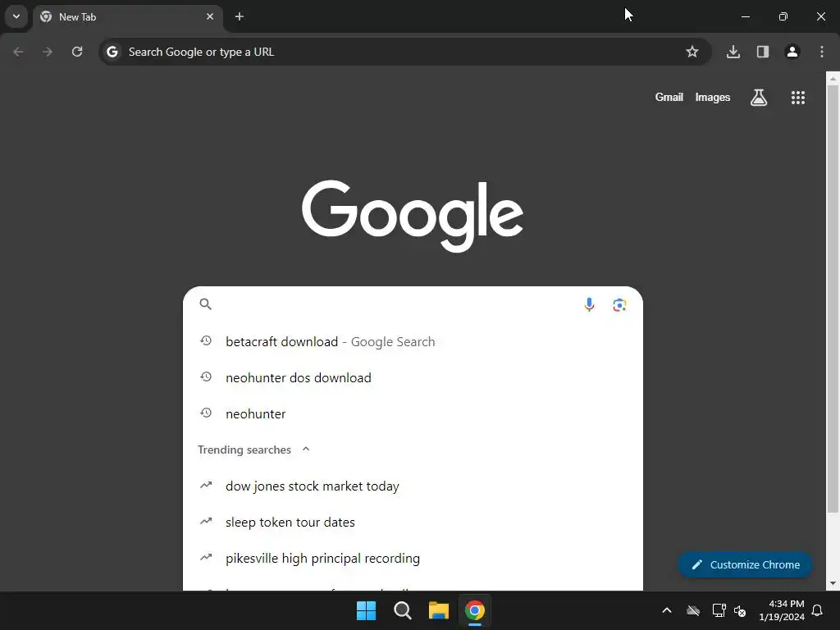Open the Chrome profile avatar menu
The image size is (840, 630).
792,52
